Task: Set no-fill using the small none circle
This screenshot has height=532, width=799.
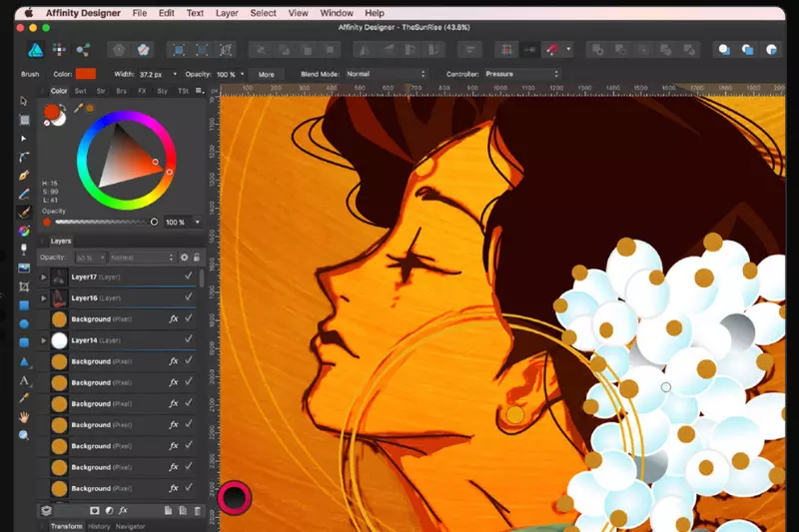Action: 46,123
